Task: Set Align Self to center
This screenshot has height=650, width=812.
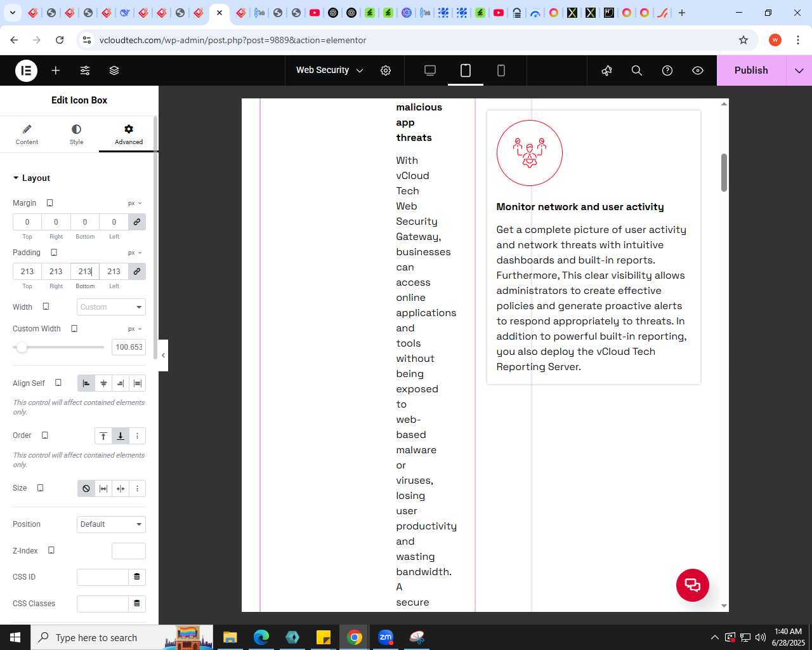Action: [x=103, y=383]
